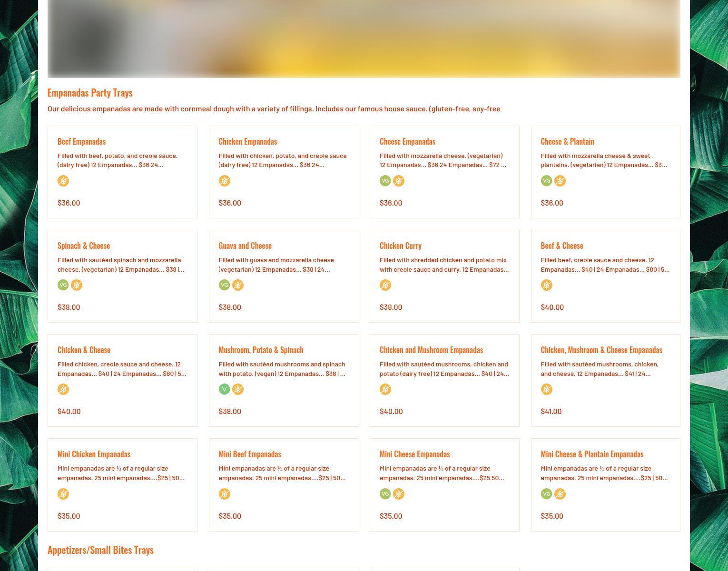Viewport: 728px width, 571px height.
Task: Click vegetarian VG icon on Cheese Empanadas
Action: [x=385, y=181]
